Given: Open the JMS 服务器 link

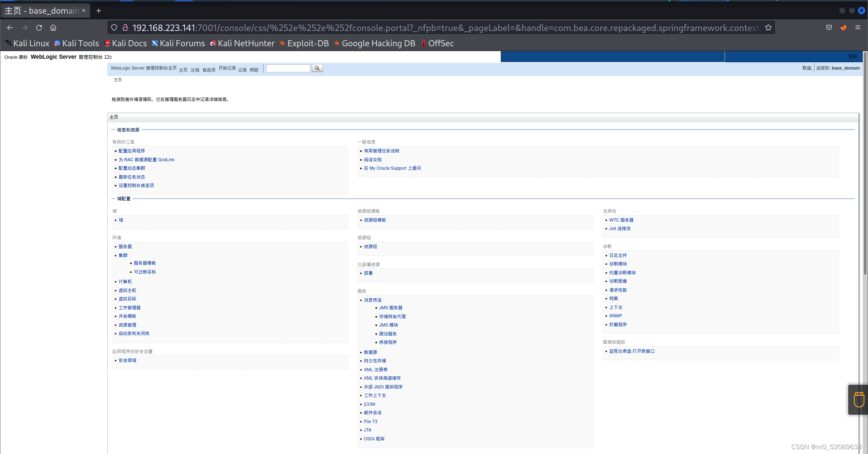Looking at the screenshot, I should [391, 308].
